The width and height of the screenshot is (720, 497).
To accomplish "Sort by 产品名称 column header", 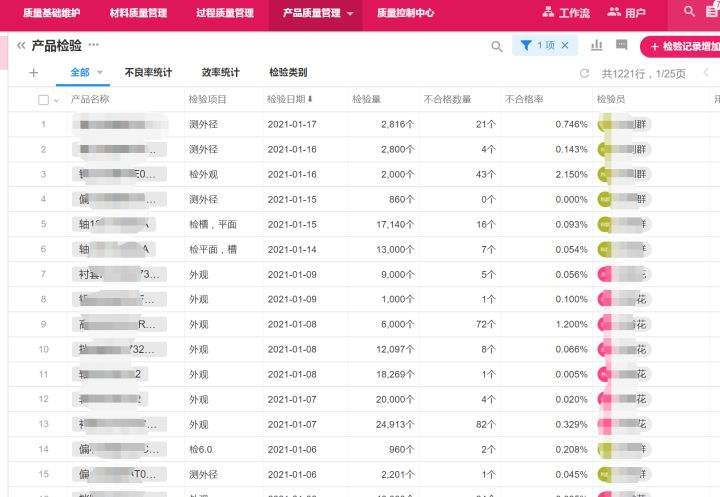I will point(90,99).
